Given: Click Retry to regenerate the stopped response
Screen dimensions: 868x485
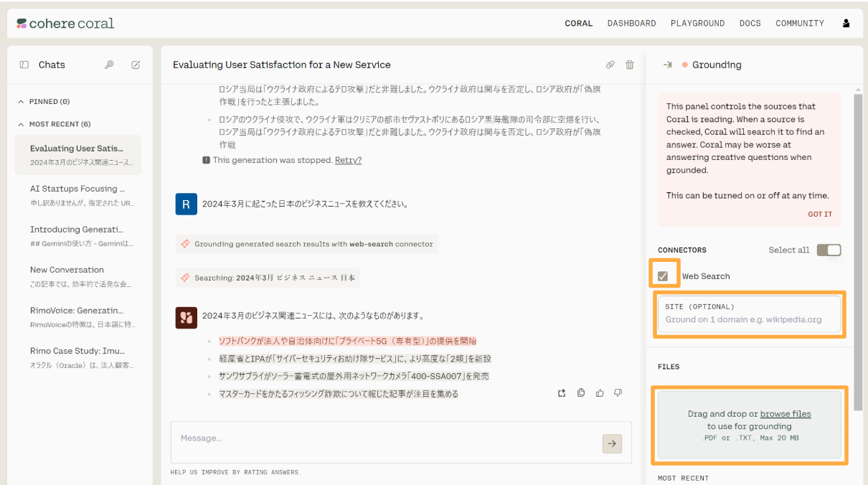Looking at the screenshot, I should (348, 159).
